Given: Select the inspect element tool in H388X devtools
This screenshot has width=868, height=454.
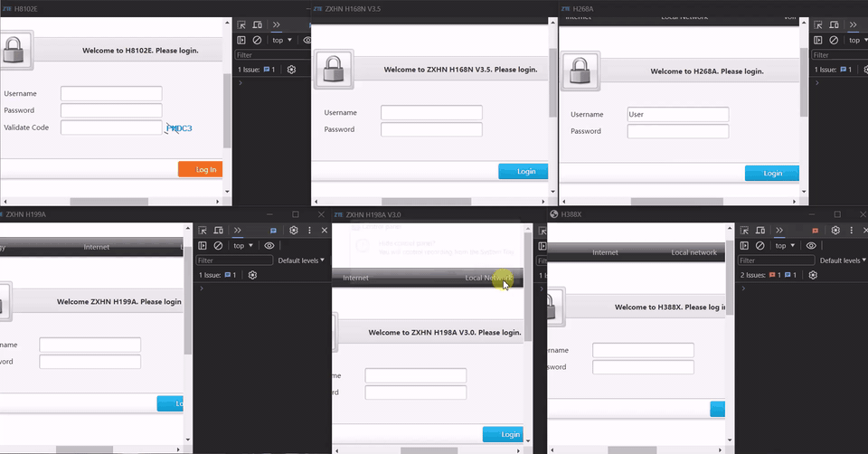Looking at the screenshot, I should 744,231.
